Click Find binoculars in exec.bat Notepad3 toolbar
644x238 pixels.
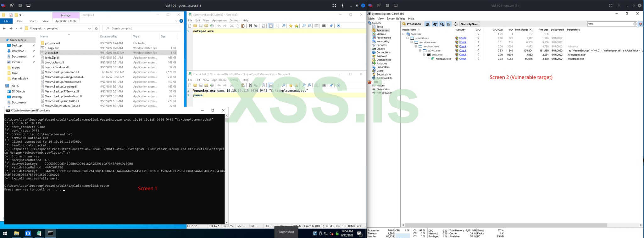[250, 85]
